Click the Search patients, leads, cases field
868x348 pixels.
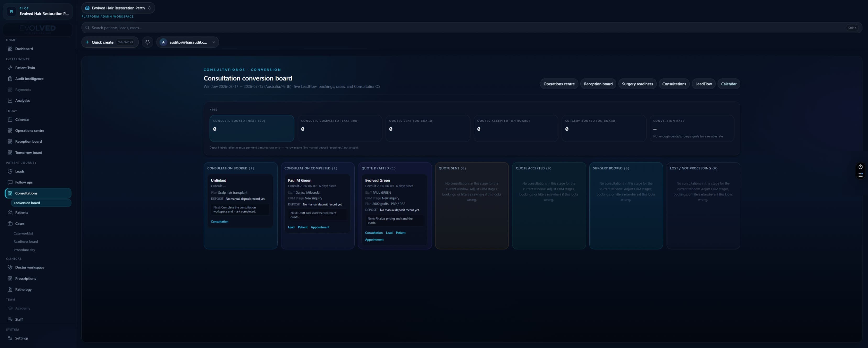pos(471,27)
